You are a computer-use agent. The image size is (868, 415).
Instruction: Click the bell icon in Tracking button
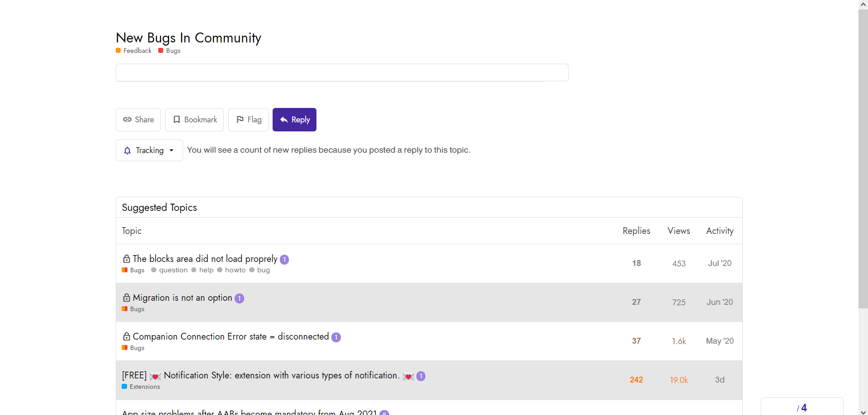click(x=127, y=150)
